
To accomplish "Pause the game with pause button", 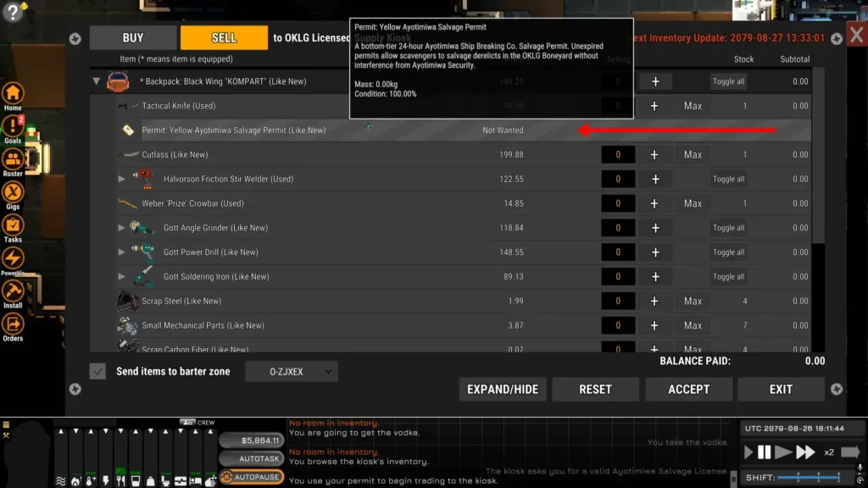I will tap(765, 452).
